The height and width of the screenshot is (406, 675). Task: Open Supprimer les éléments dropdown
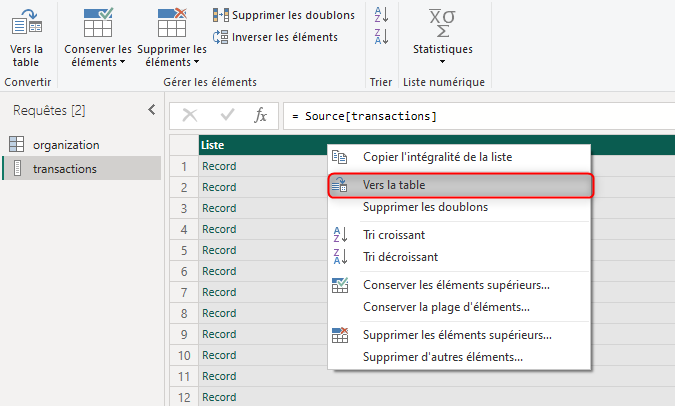tap(172, 56)
